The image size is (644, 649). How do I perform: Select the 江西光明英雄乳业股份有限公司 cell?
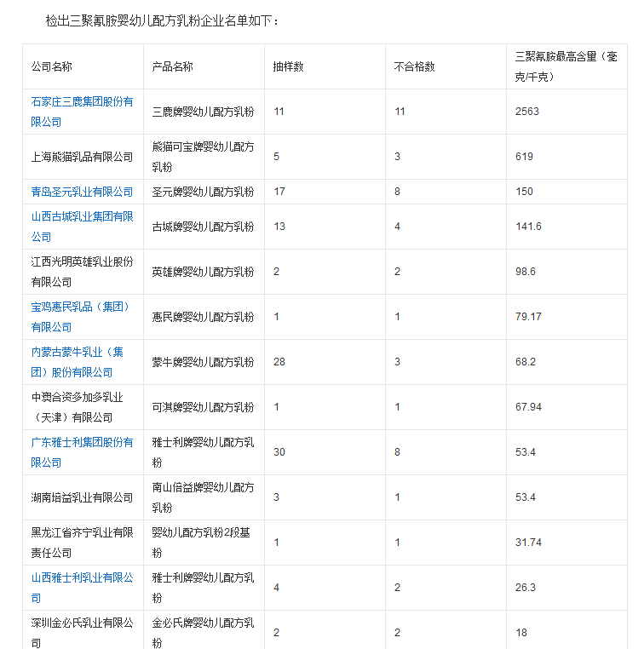pyautogui.click(x=82, y=272)
